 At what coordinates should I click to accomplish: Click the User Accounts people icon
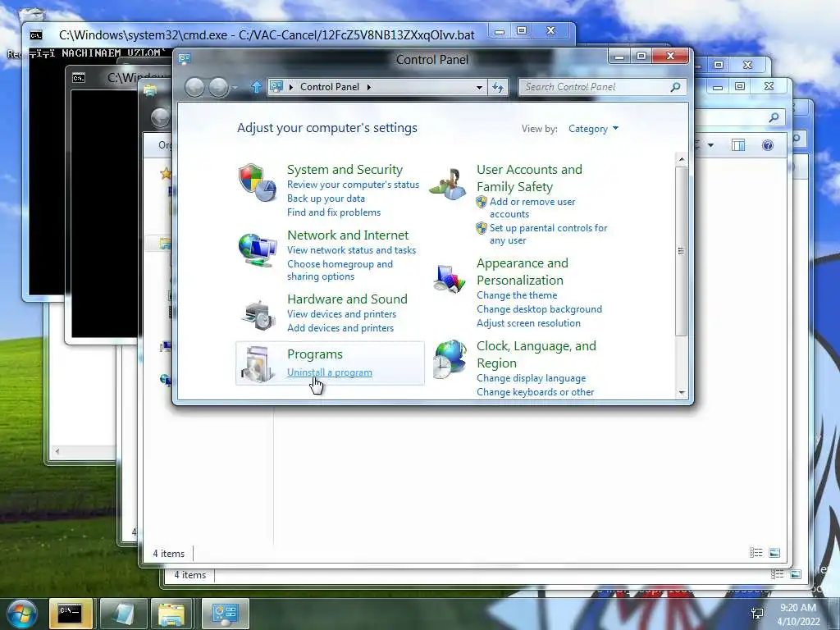(448, 185)
